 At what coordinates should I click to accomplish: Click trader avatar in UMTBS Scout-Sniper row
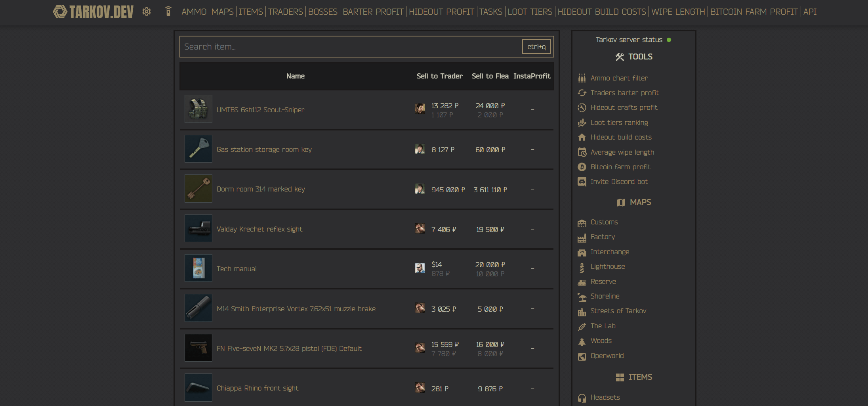point(420,109)
